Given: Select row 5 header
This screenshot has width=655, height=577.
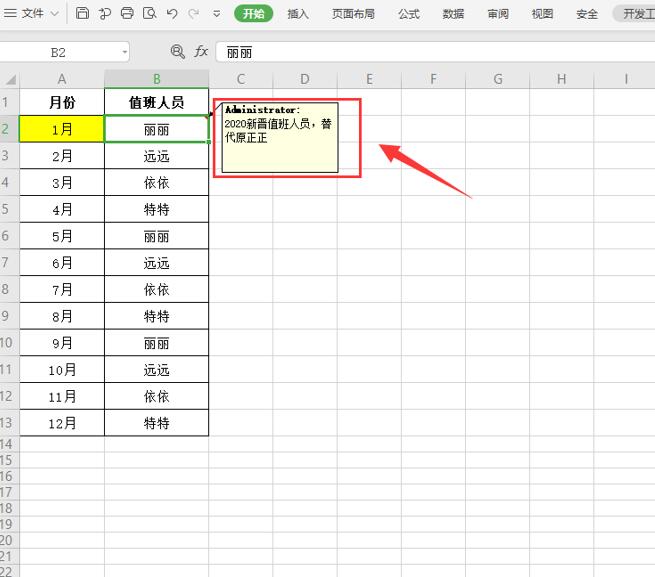Looking at the screenshot, I should point(9,209).
